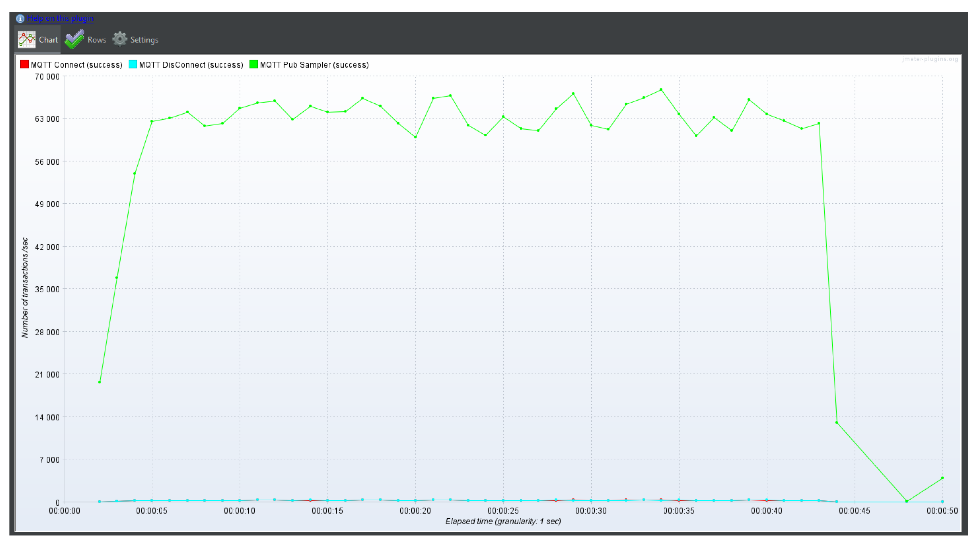Switch to the Rows tab
Viewport: 980px width, 547px height.
click(96, 40)
